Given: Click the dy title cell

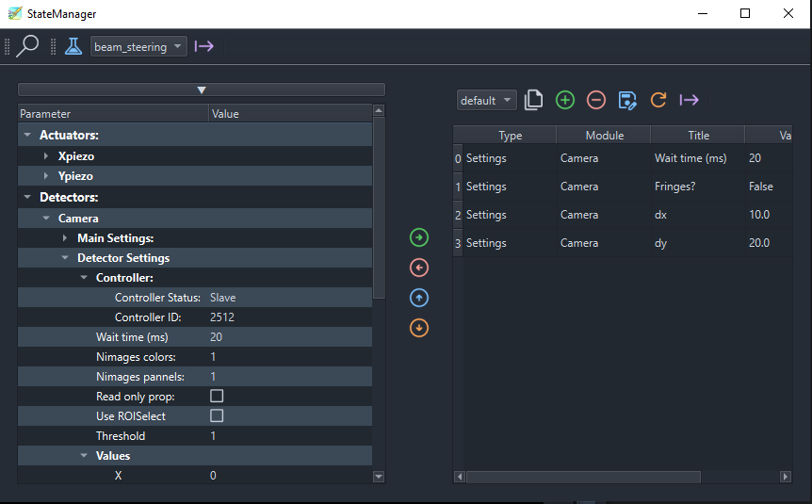Looking at the screenshot, I should [x=698, y=243].
